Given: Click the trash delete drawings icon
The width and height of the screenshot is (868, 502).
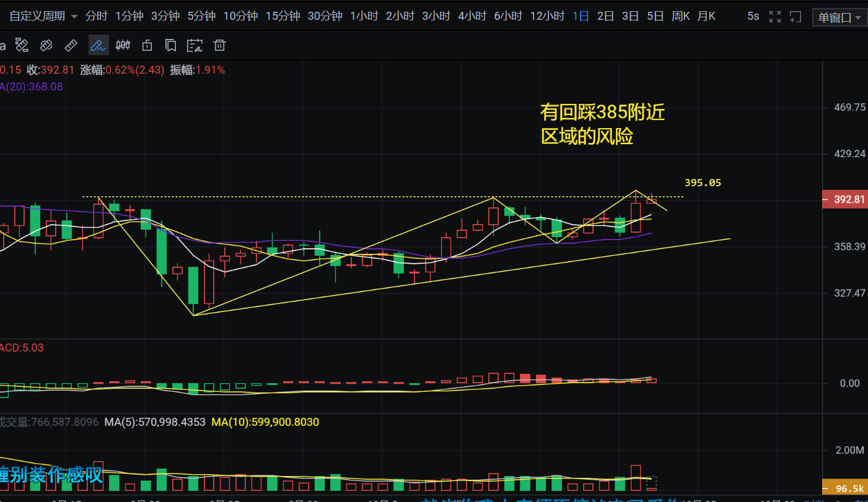Looking at the screenshot, I should (x=219, y=45).
